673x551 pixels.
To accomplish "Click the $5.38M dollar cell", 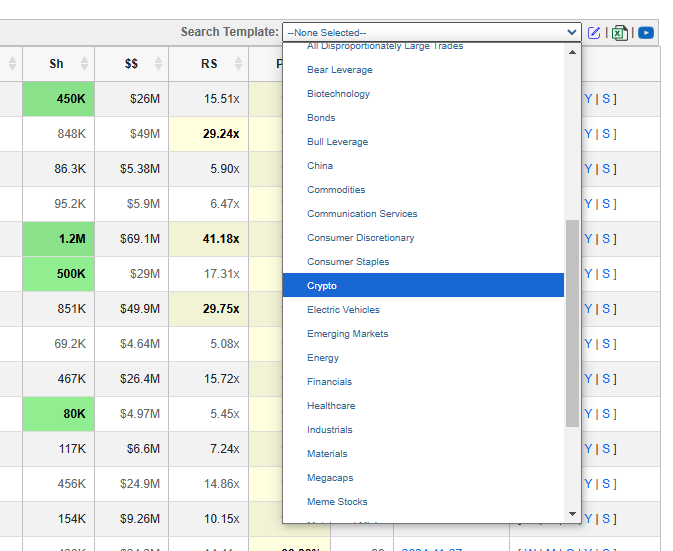I will [x=132, y=169].
